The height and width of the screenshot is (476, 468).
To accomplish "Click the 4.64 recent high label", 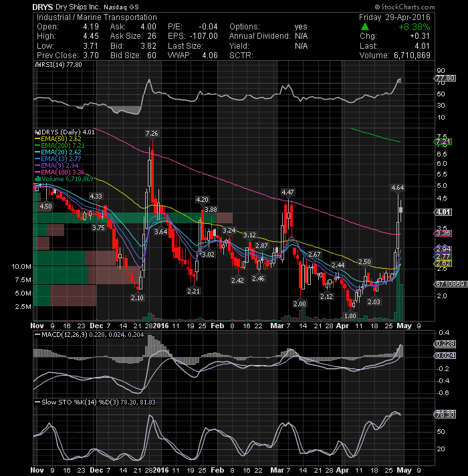I will [398, 188].
